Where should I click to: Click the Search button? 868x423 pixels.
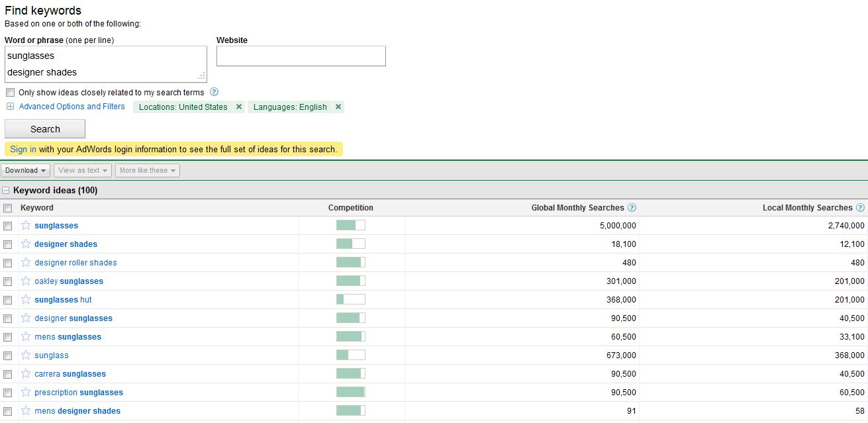tap(45, 129)
